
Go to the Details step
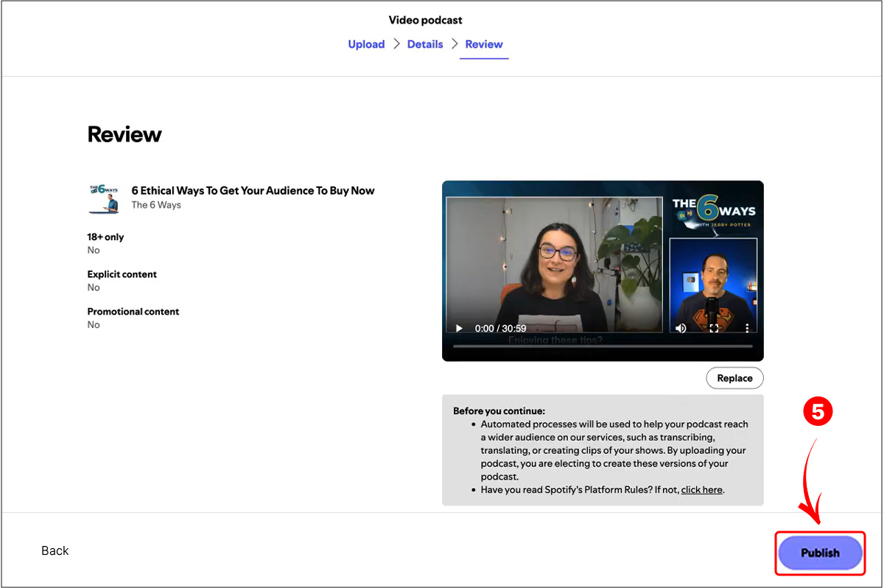pos(425,44)
